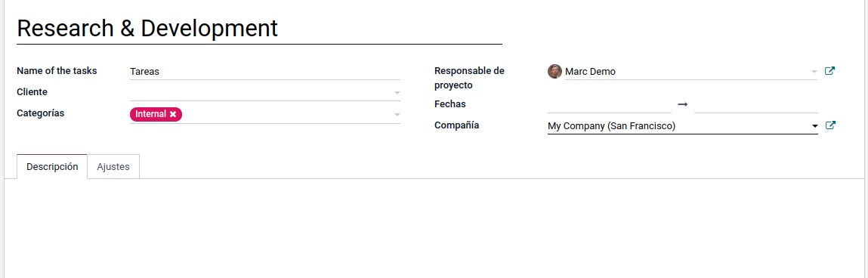Remove the Internal category tag
The height and width of the screenshot is (278, 868).
tap(173, 114)
